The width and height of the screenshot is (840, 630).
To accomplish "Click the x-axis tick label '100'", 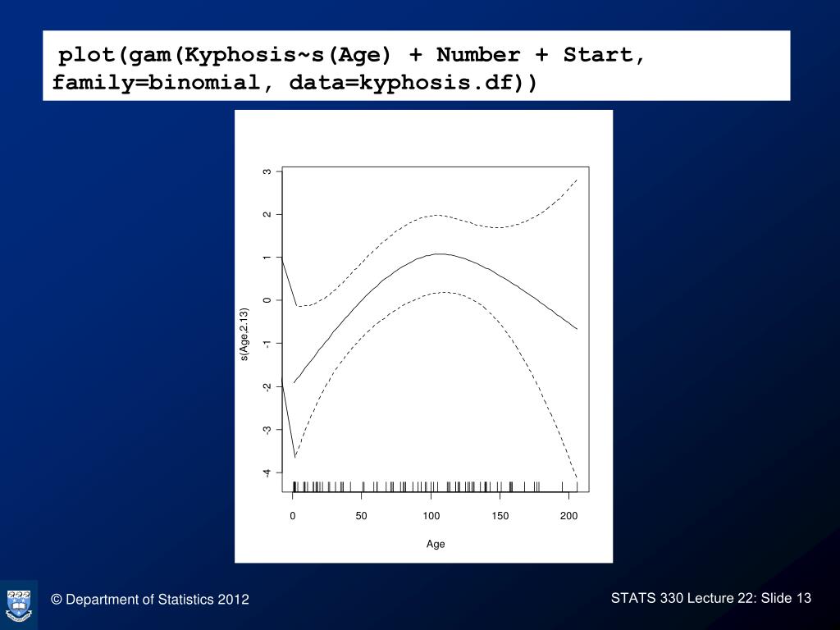I will [x=431, y=515].
